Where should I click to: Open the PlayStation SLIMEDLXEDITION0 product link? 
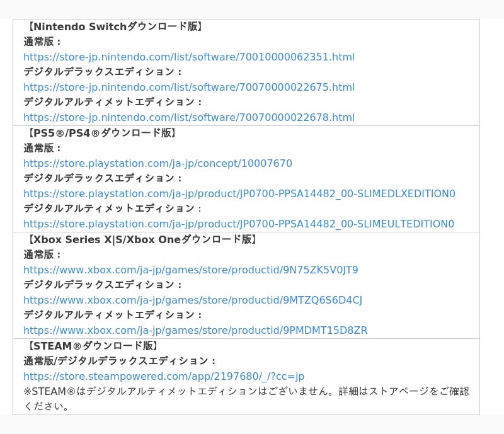(x=239, y=193)
